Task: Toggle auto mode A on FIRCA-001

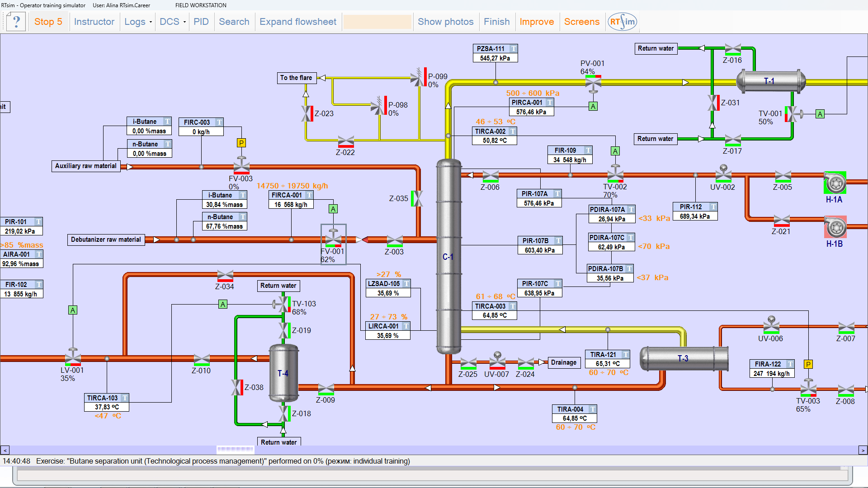Action: (333, 209)
